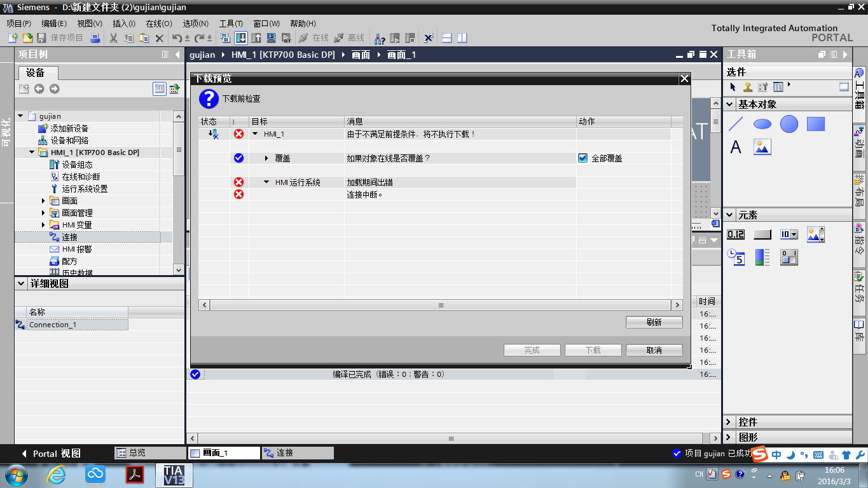Click 取消 to cancel the download
This screenshot has width=868, height=488.
click(654, 350)
